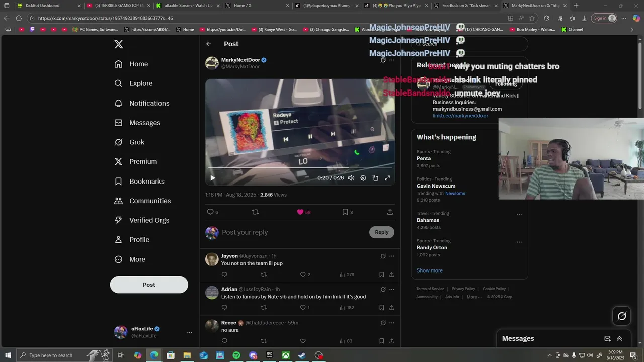Bookmark Jayvon's reply

[x=381, y=275]
